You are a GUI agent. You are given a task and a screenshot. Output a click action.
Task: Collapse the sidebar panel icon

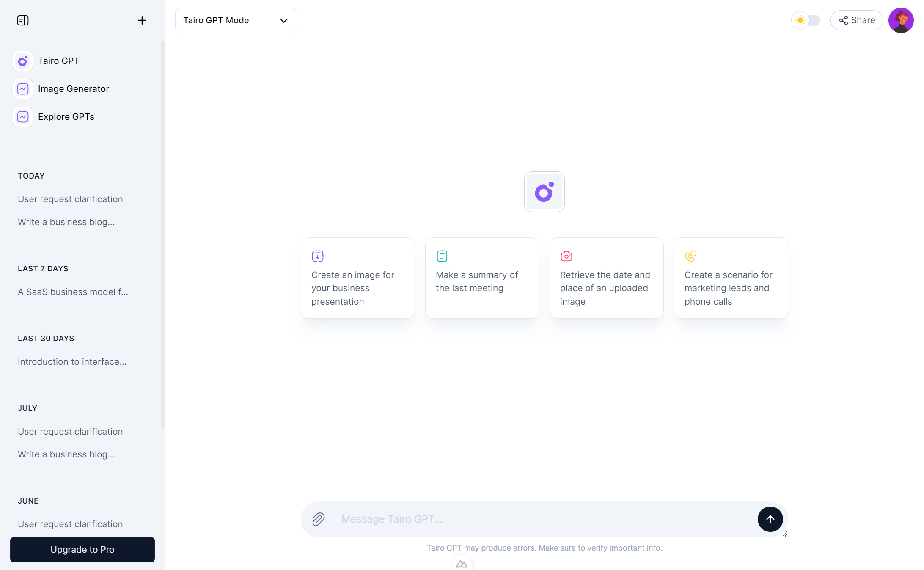[23, 20]
